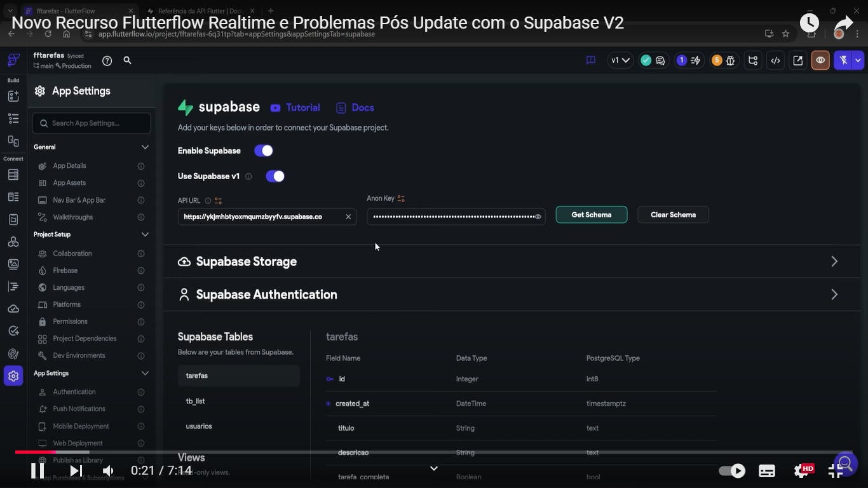The width and height of the screenshot is (868, 488).
Task: Open the widget tree icon in sidebar
Action: [13, 118]
